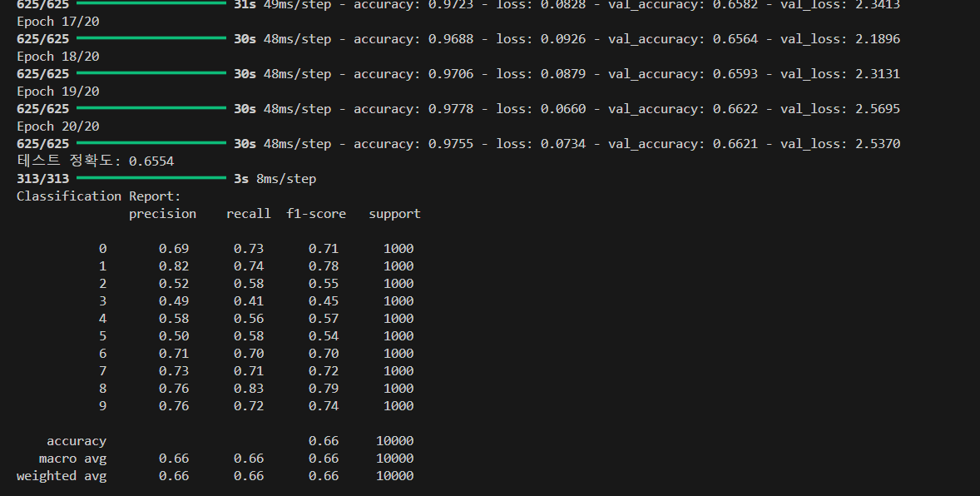
Task: Click the 'Epoch 18/20' line
Action: point(57,57)
